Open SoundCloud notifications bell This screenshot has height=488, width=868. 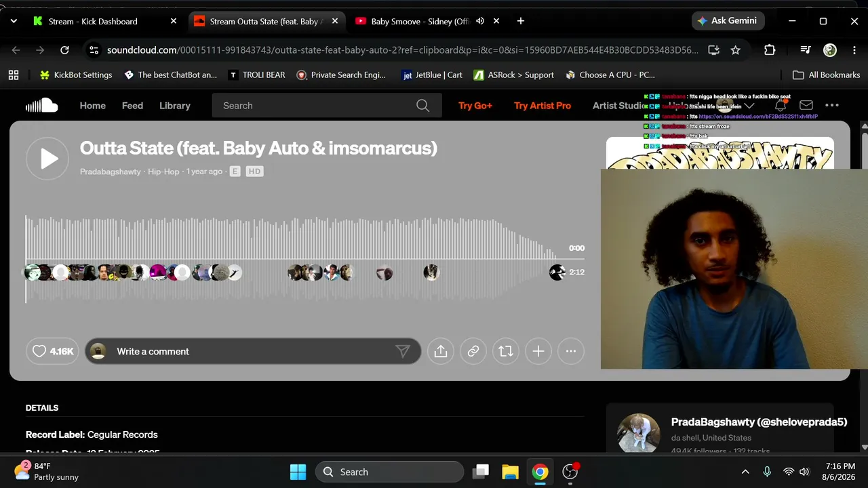781,106
